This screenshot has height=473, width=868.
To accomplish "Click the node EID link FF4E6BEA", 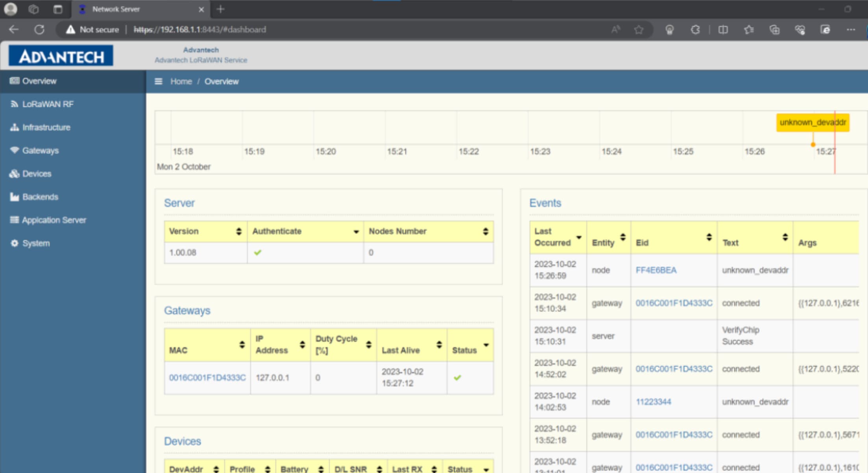I will [656, 270].
